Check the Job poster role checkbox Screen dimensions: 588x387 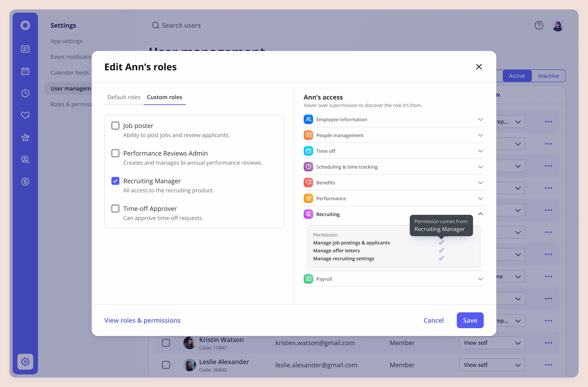pos(115,126)
